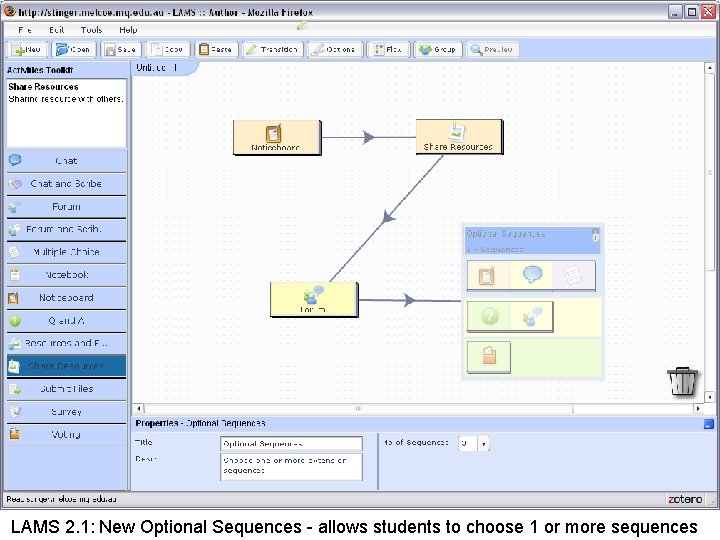Image resolution: width=720 pixels, height=540 pixels.
Task: Select Notebook activity in toolkit
Action: (67, 275)
